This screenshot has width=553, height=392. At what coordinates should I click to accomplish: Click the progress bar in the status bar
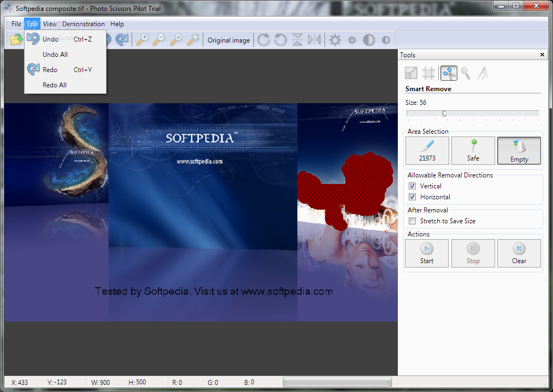337,382
